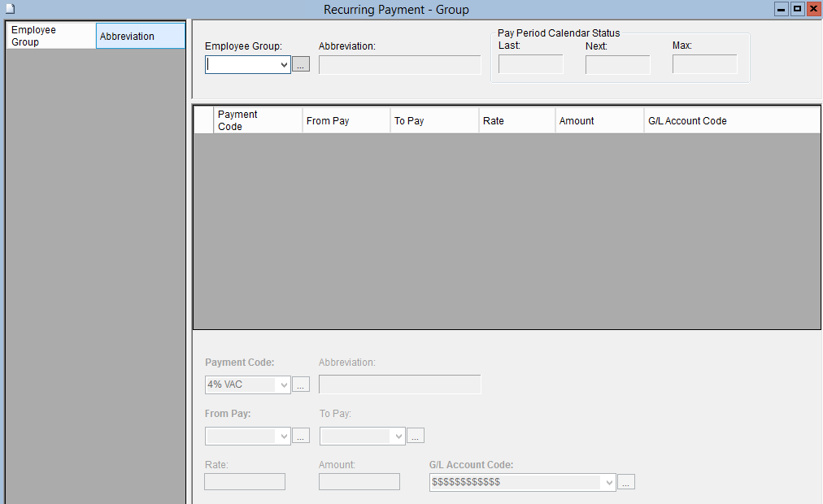Click the new record icon top left
The width and height of the screenshot is (823, 504).
(x=10, y=7)
